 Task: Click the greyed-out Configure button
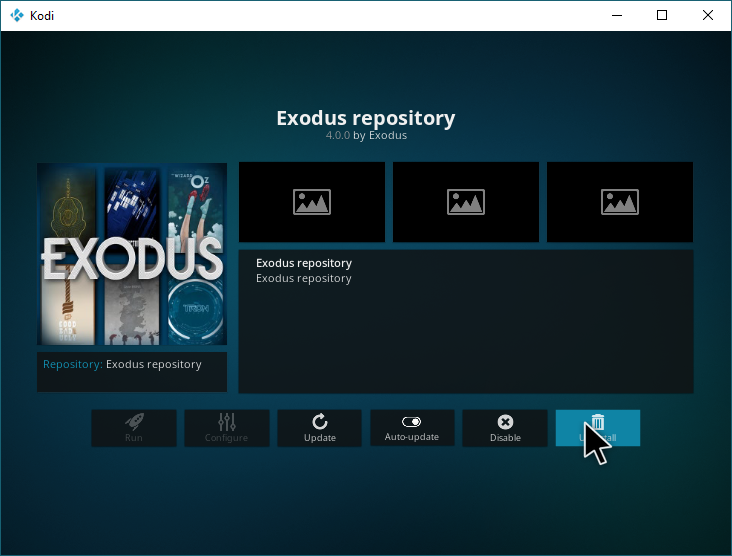(x=226, y=428)
